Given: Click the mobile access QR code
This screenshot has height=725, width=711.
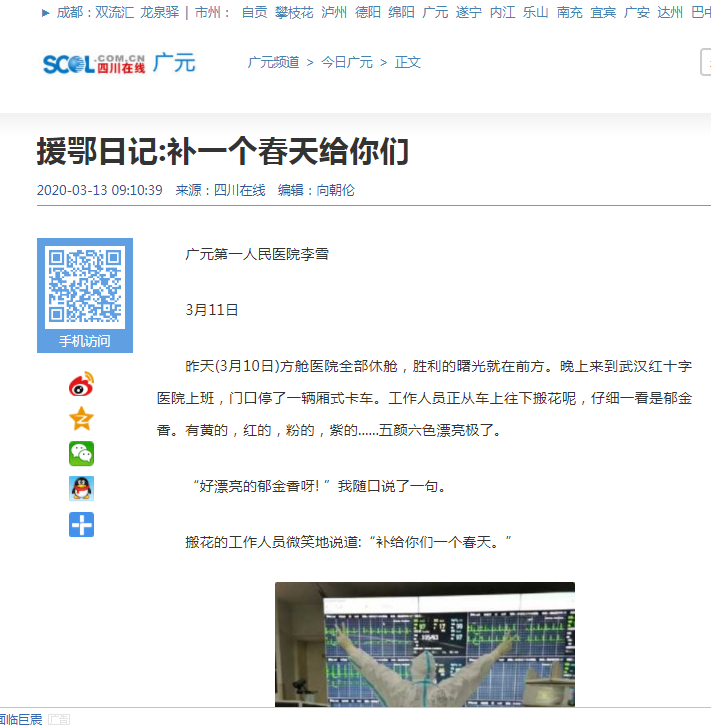Looking at the screenshot, I should coord(85,286).
